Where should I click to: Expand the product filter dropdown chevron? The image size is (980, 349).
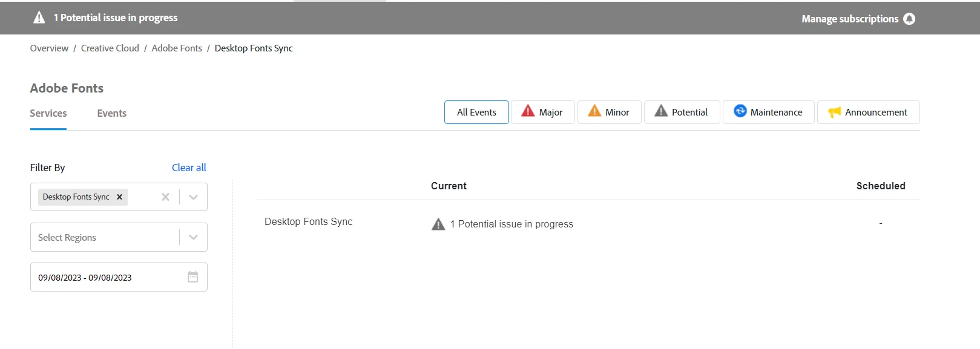click(x=193, y=197)
